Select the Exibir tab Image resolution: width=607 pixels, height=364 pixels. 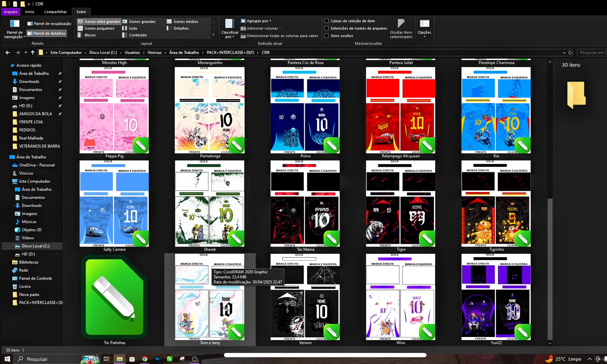point(81,12)
